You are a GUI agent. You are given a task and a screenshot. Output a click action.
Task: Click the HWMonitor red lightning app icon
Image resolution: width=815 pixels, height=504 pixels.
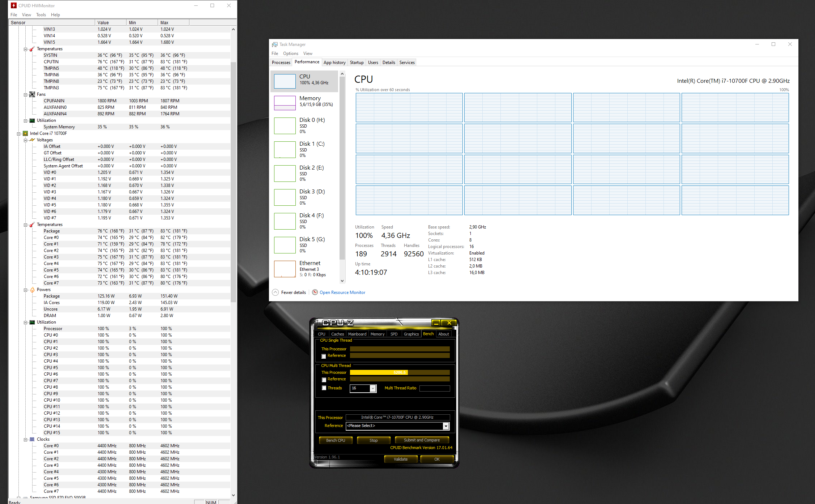(x=13, y=5)
